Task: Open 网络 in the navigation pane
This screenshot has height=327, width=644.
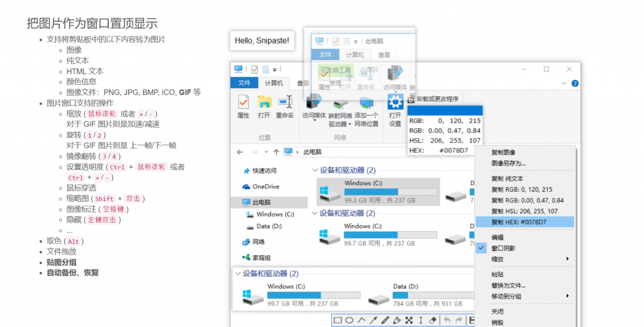Action: pos(253,242)
